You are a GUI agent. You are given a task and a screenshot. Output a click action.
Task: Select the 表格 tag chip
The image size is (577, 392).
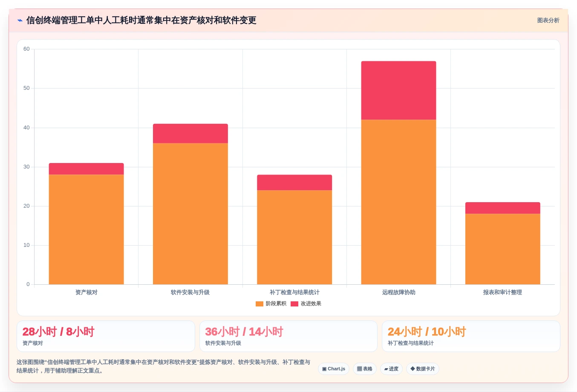[x=364, y=369]
